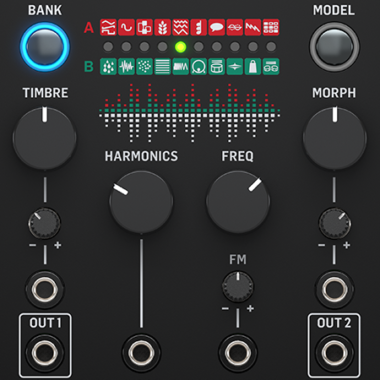Click the large HARMONICS knob
380x380 pixels.
pyautogui.click(x=141, y=202)
